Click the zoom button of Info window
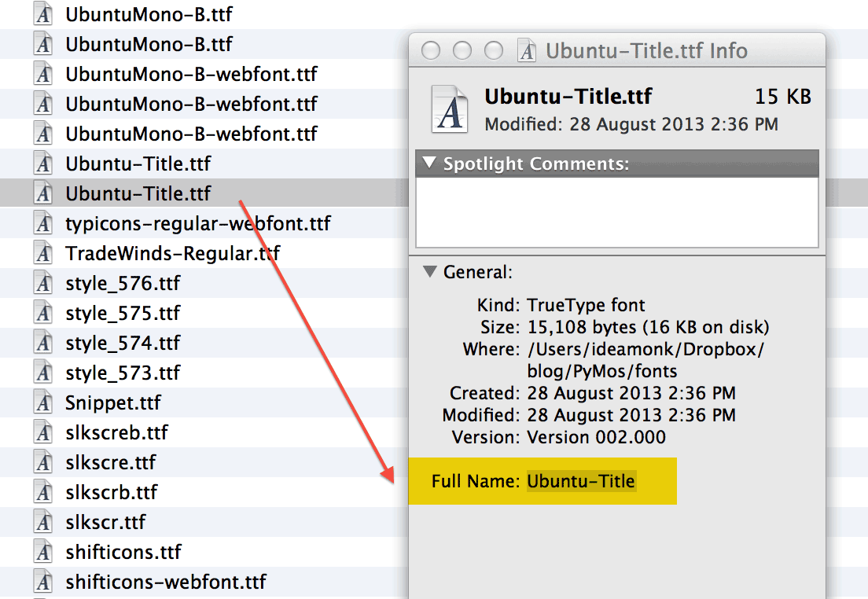The image size is (868, 599). [494, 51]
